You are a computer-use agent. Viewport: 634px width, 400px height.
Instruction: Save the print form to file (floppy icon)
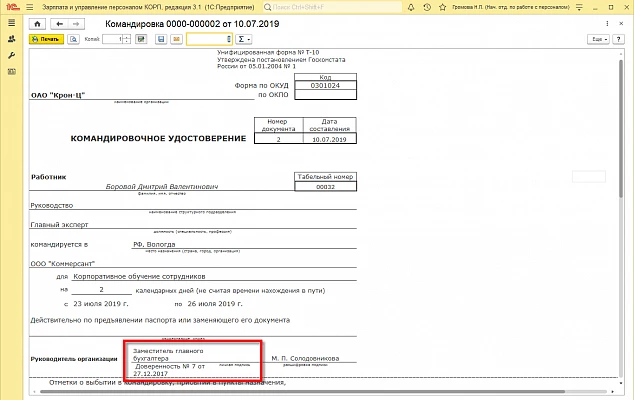[161, 39]
